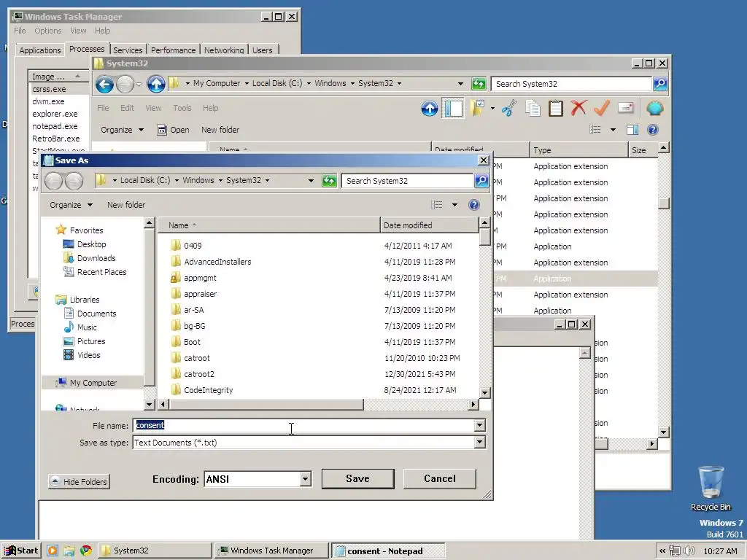Click the blue Back arrow in System32 window
The image size is (747, 560).
click(x=104, y=85)
